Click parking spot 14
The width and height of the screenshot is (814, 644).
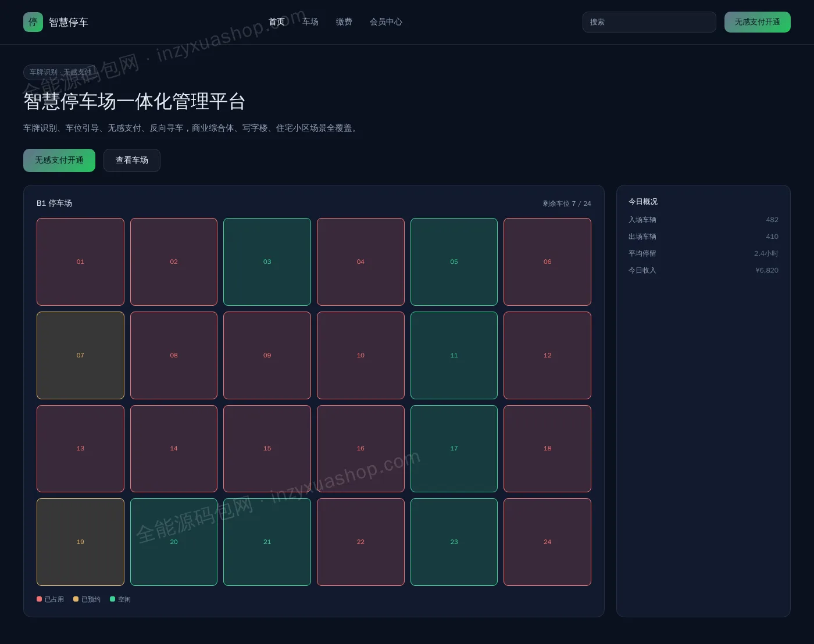pos(174,449)
